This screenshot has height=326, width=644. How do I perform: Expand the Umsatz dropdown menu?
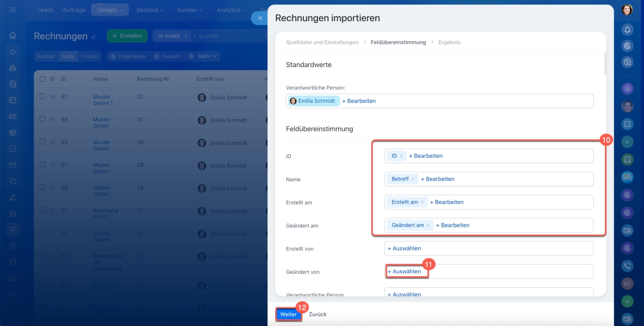click(x=110, y=10)
